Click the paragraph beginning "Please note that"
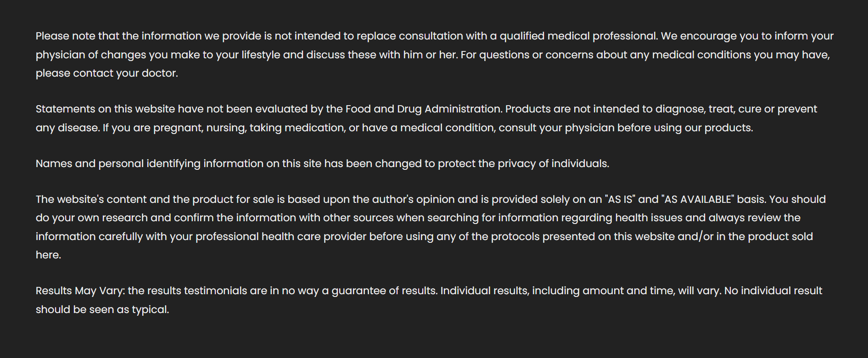The image size is (868, 358). 435,55
